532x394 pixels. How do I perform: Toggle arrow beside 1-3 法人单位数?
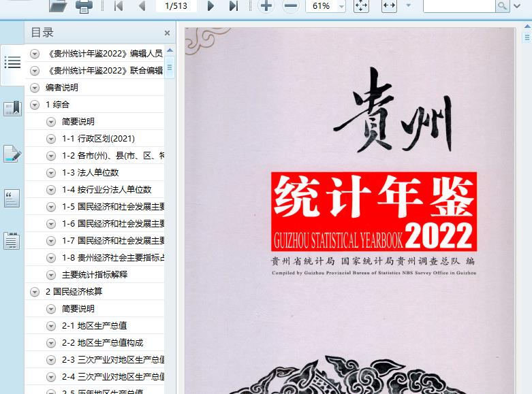point(51,173)
